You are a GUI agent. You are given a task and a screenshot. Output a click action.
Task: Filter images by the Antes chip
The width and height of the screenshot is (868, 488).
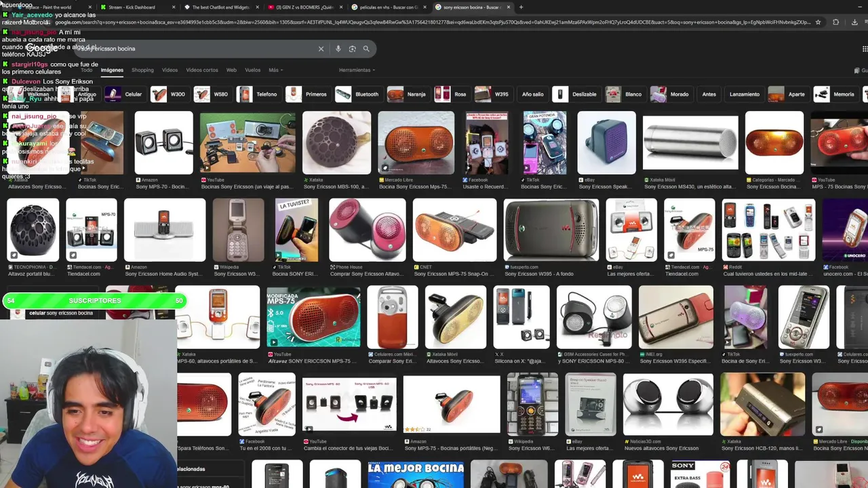pyautogui.click(x=709, y=94)
